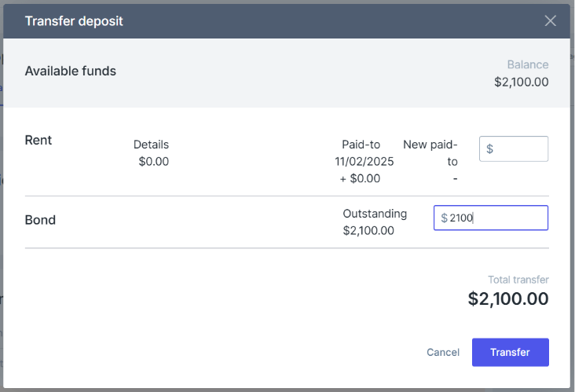The image size is (575, 392).
Task: Click the Details $0.00 value
Action: click(x=154, y=161)
